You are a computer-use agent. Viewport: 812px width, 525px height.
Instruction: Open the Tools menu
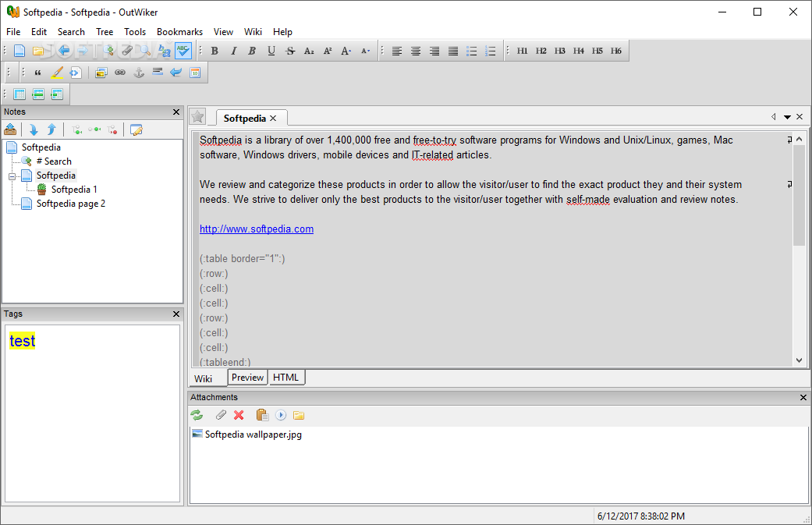pyautogui.click(x=135, y=31)
